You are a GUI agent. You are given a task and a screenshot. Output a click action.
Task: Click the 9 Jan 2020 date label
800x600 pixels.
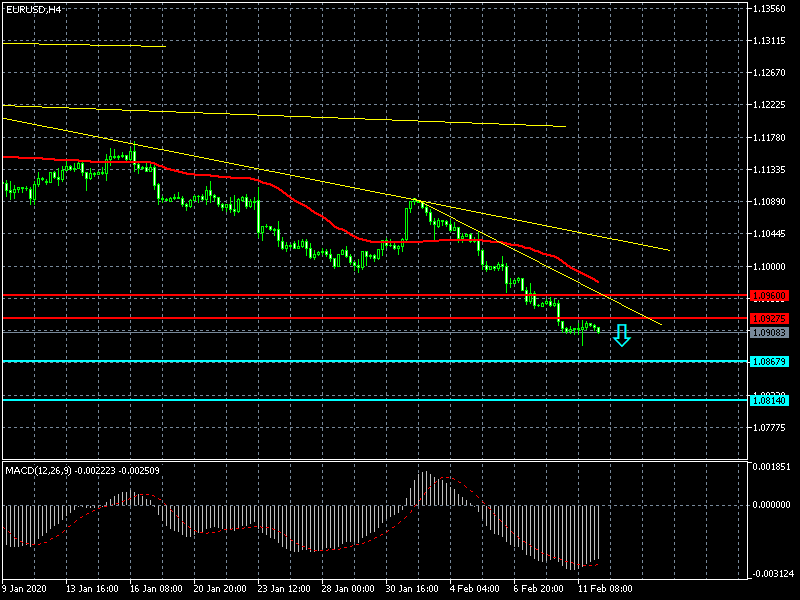27,589
